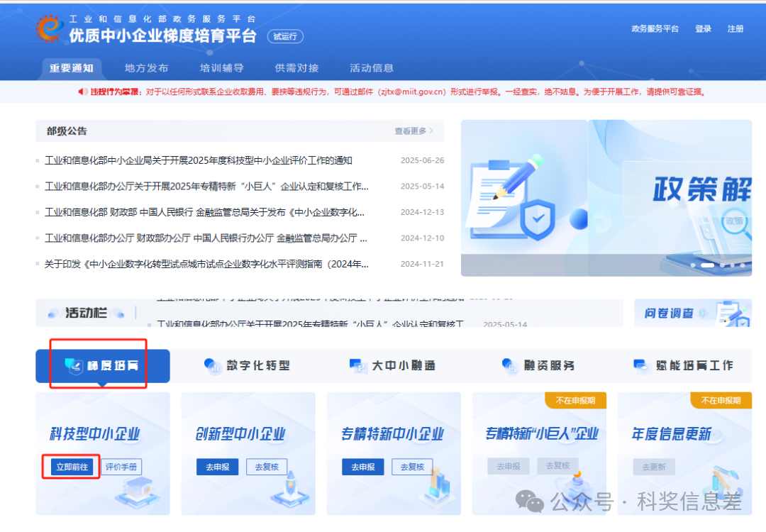Click 去复核 under 专精特新中小企业
The height and width of the screenshot is (532, 766).
[x=412, y=467]
